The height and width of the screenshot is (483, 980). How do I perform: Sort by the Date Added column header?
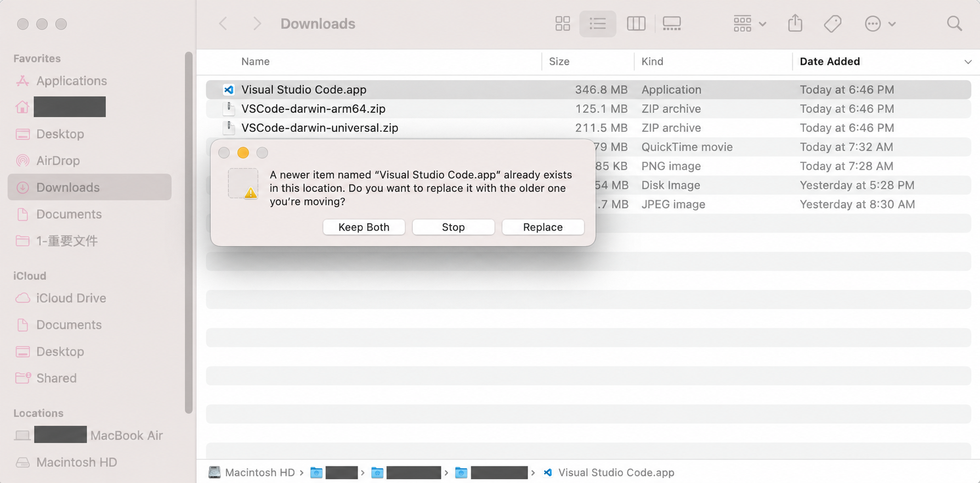830,61
